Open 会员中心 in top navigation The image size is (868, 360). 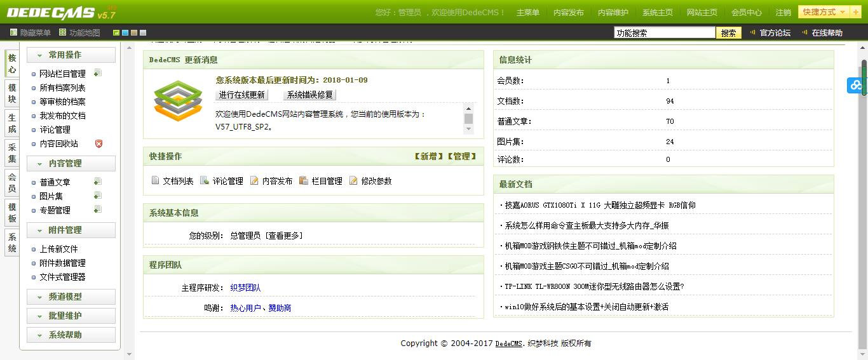747,12
